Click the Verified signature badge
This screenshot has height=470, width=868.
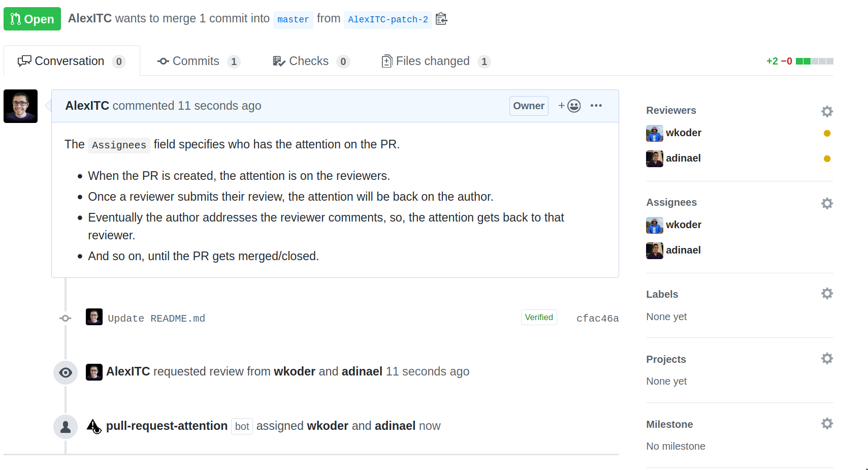point(538,318)
